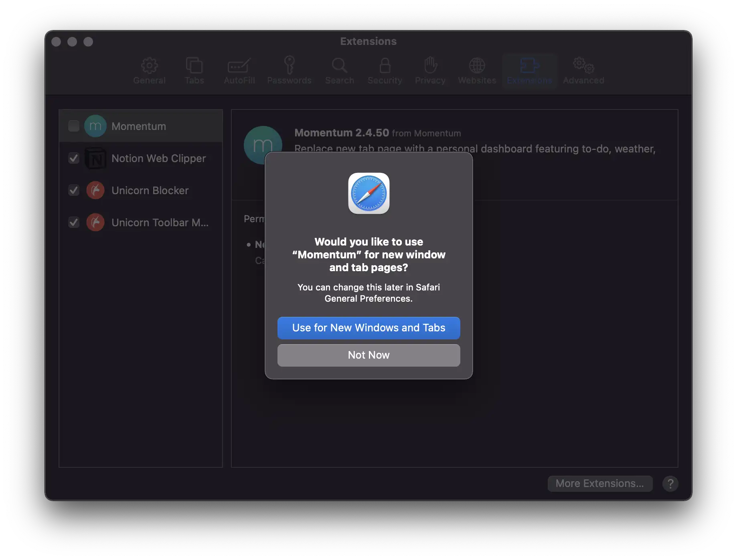Click the Extensions window title

368,41
